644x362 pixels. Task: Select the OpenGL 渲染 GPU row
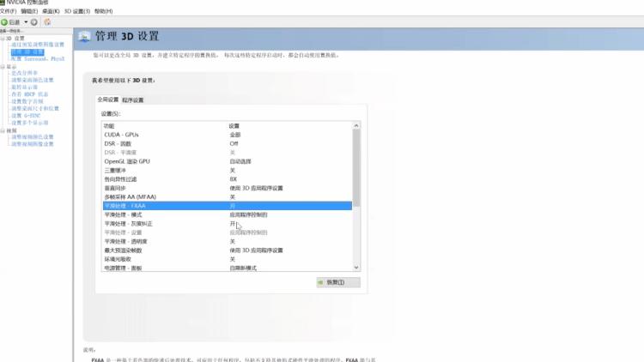coord(228,161)
